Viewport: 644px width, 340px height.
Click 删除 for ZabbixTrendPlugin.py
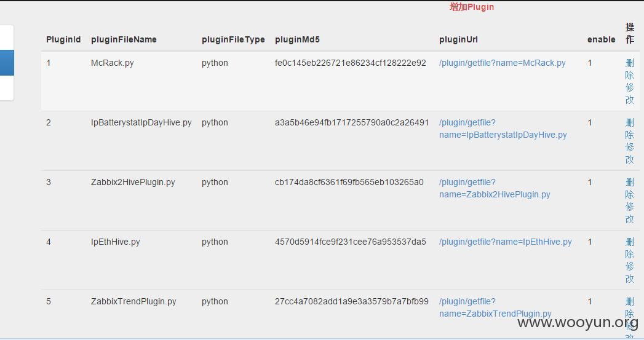click(630, 307)
